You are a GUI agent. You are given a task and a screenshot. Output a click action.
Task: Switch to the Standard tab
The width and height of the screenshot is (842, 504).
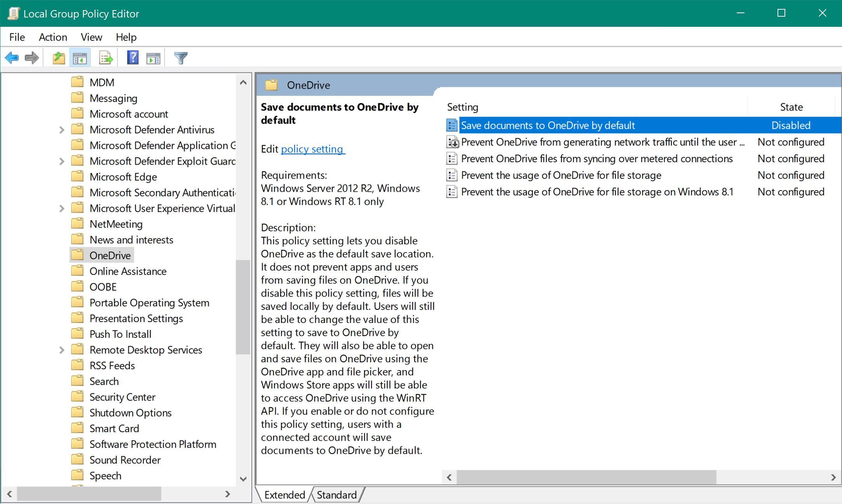point(336,495)
